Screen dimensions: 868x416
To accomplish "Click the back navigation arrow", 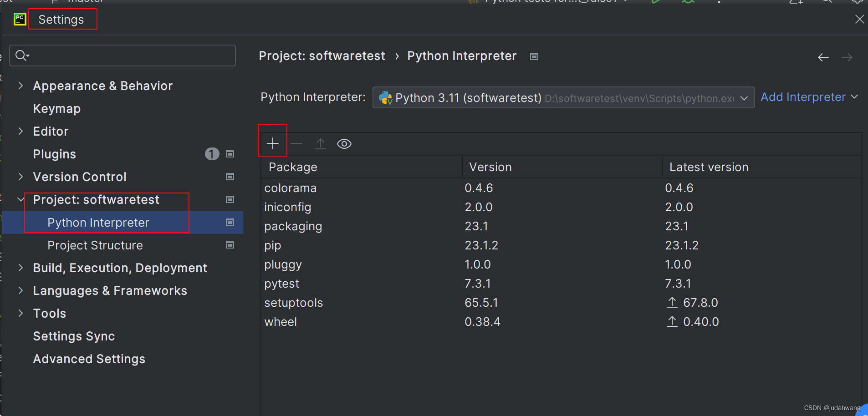I will [x=823, y=57].
